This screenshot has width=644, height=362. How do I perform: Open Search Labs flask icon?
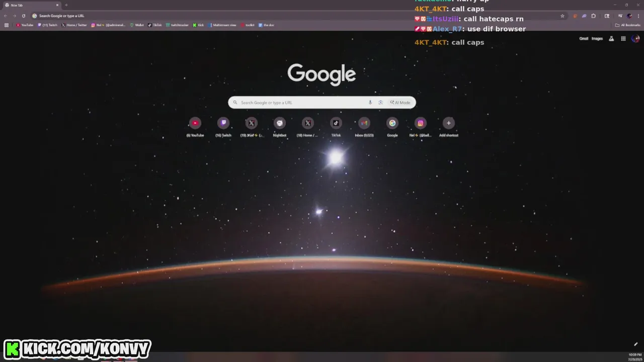click(x=611, y=39)
